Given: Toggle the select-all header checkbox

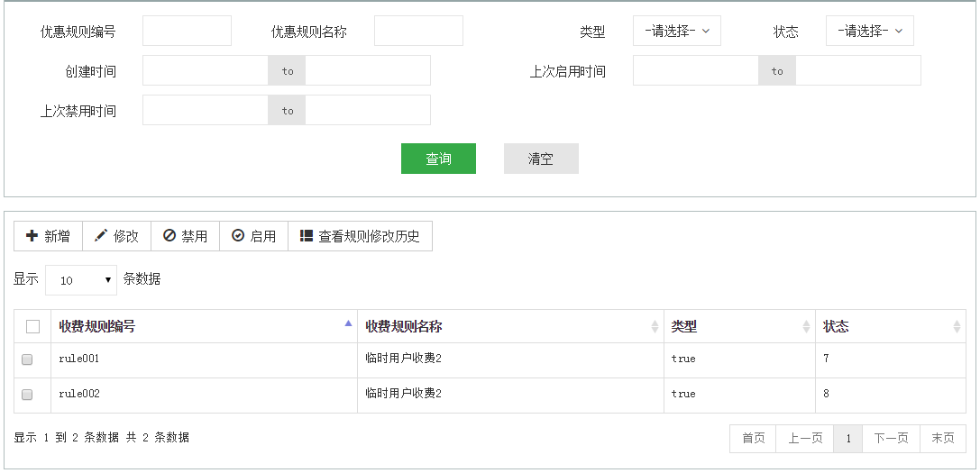Looking at the screenshot, I should click(33, 326).
